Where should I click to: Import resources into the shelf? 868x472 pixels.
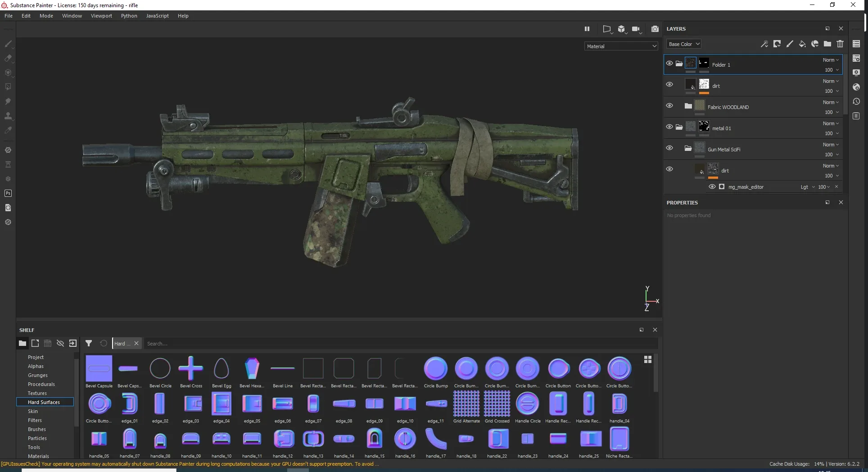pyautogui.click(x=72, y=343)
